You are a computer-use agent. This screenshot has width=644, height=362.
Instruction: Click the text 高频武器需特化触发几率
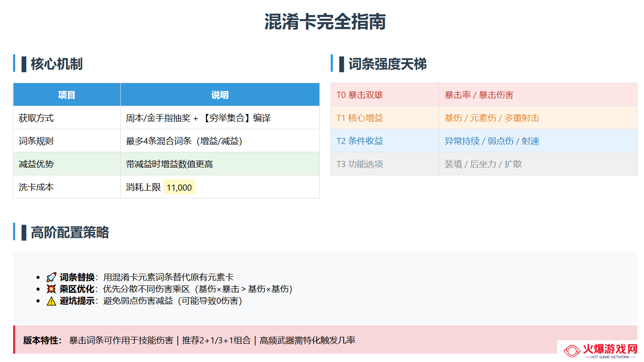(x=308, y=340)
